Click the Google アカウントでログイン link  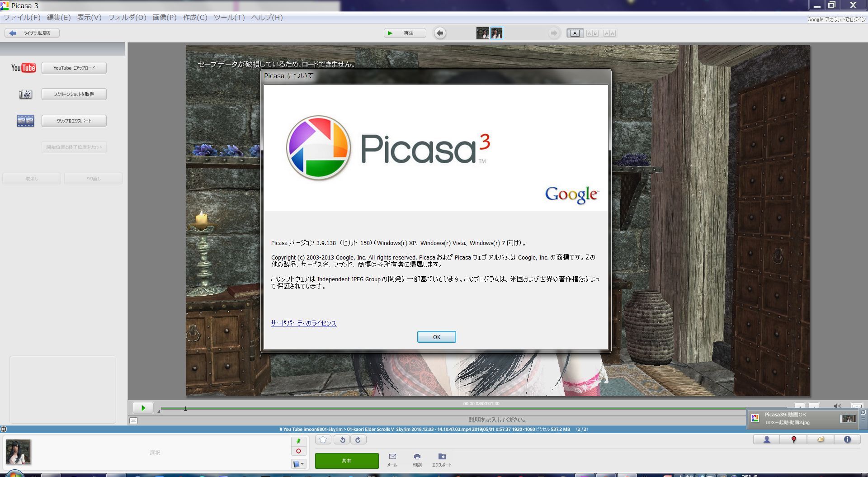[836, 19]
